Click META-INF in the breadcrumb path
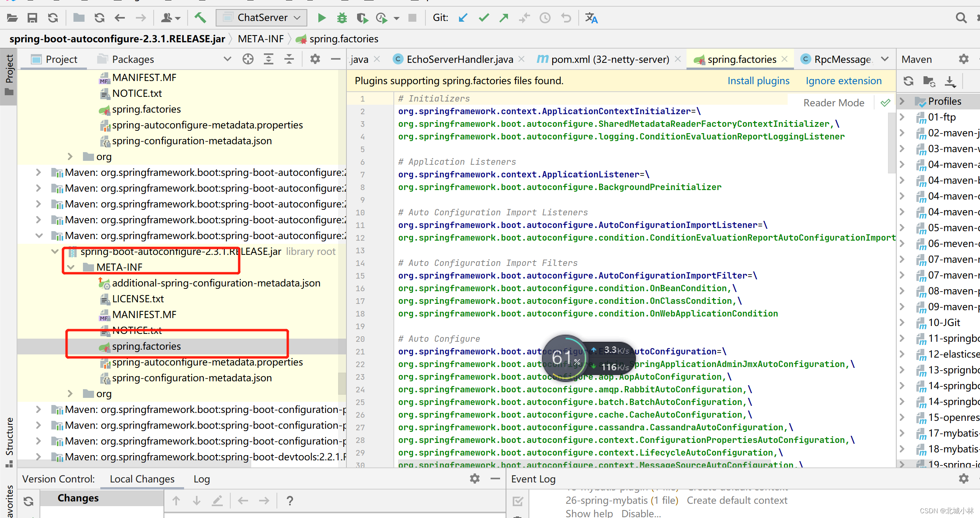This screenshot has height=518, width=980. 261,39
